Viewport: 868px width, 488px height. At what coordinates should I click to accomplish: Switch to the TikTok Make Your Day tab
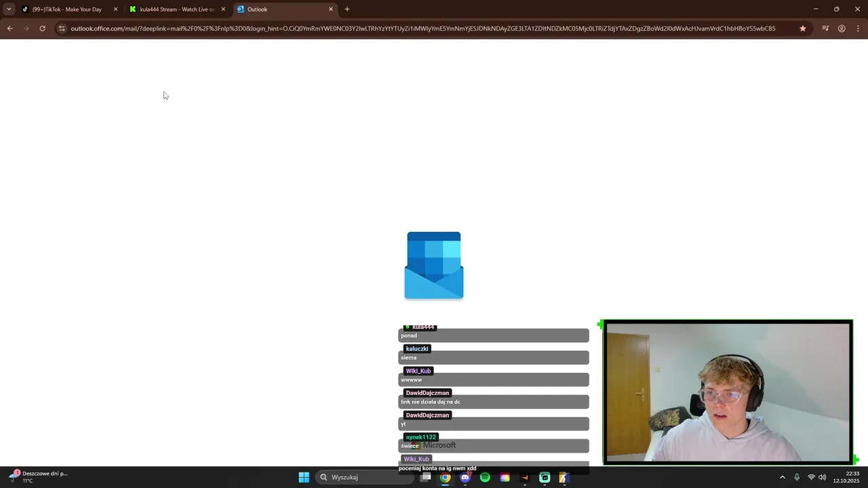[68, 9]
